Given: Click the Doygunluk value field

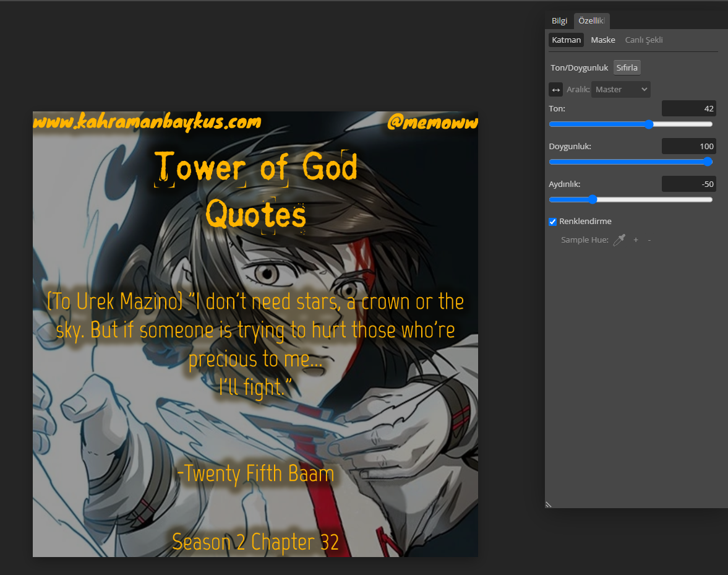Looking at the screenshot, I should click(688, 146).
